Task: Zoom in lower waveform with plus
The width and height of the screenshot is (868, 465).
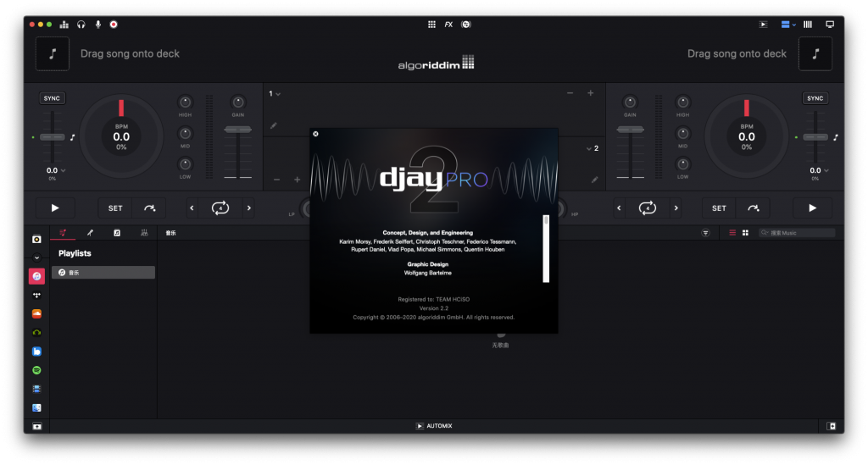Action: [298, 180]
